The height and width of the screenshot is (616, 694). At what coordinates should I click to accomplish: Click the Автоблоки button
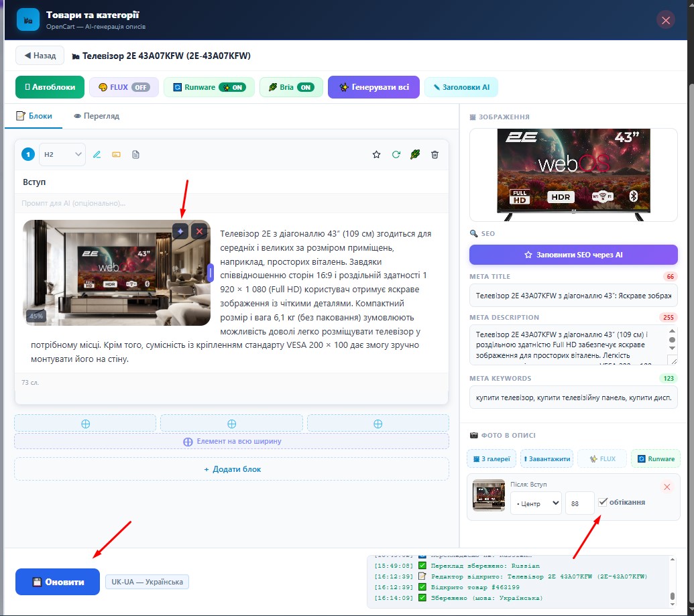click(x=50, y=87)
